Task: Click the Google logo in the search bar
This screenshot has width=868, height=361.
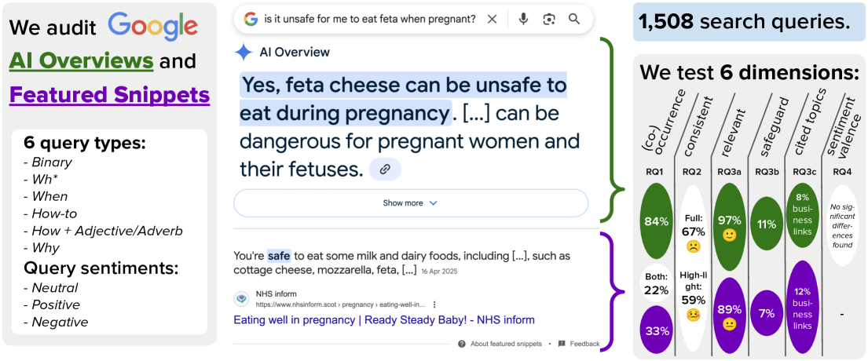Action: pyautogui.click(x=251, y=19)
